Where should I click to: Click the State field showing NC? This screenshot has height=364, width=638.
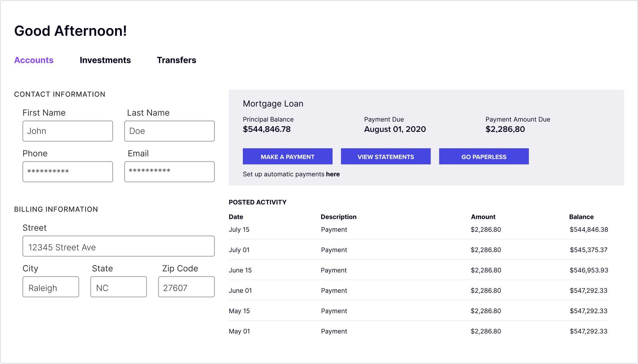(119, 287)
